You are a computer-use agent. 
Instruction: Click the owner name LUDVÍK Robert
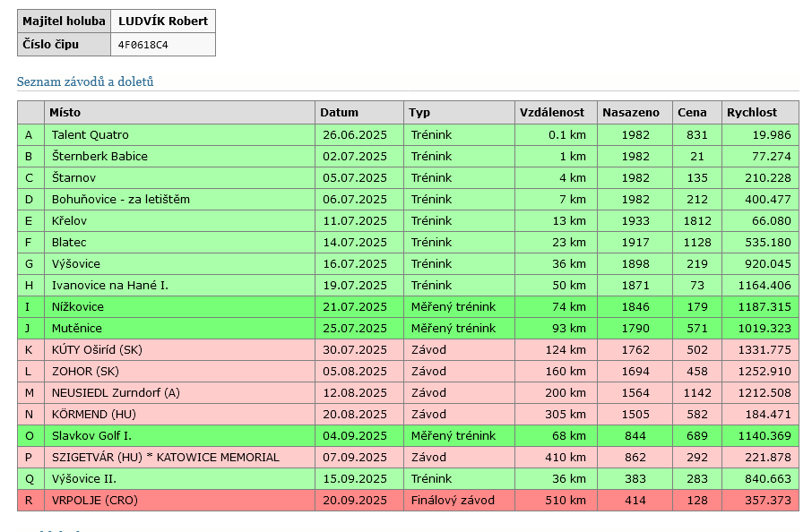(162, 21)
